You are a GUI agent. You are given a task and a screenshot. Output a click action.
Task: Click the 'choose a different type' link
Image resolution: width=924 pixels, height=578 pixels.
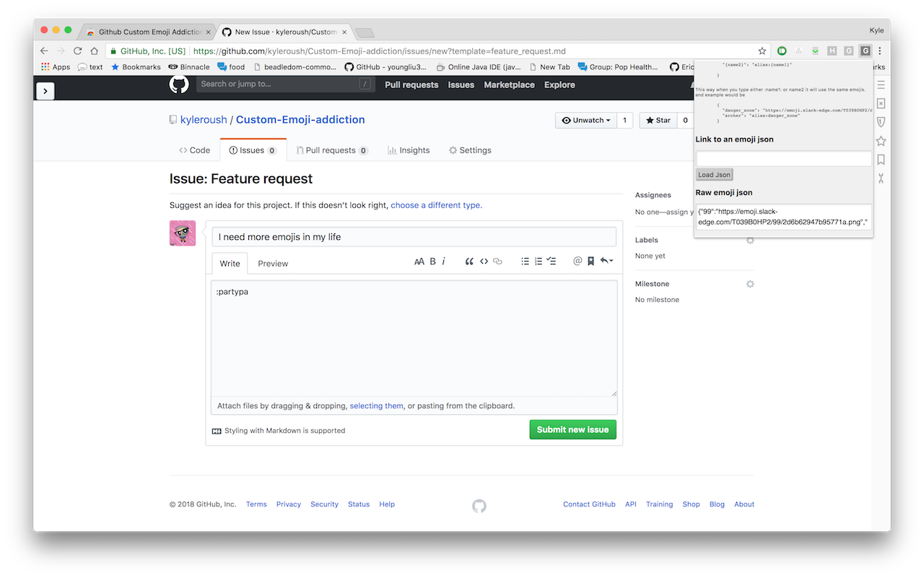click(437, 205)
